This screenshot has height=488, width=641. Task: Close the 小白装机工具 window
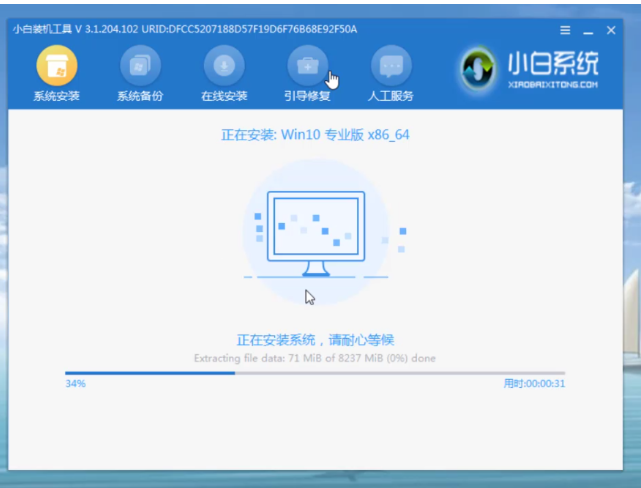(x=611, y=30)
